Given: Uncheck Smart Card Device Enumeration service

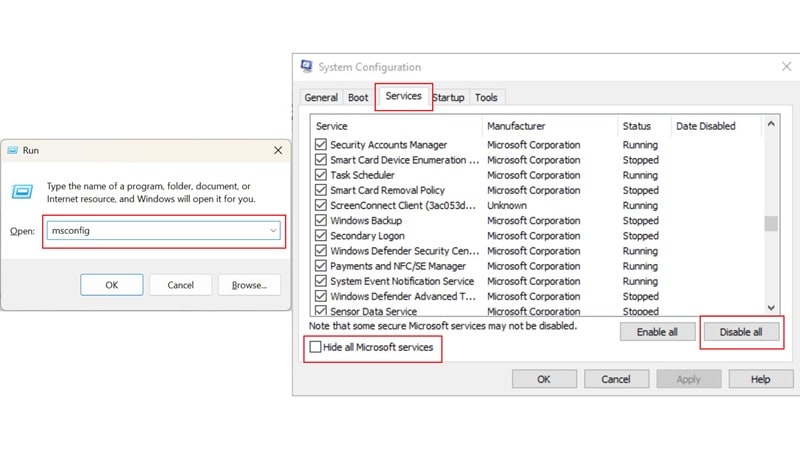Looking at the screenshot, I should pos(320,160).
